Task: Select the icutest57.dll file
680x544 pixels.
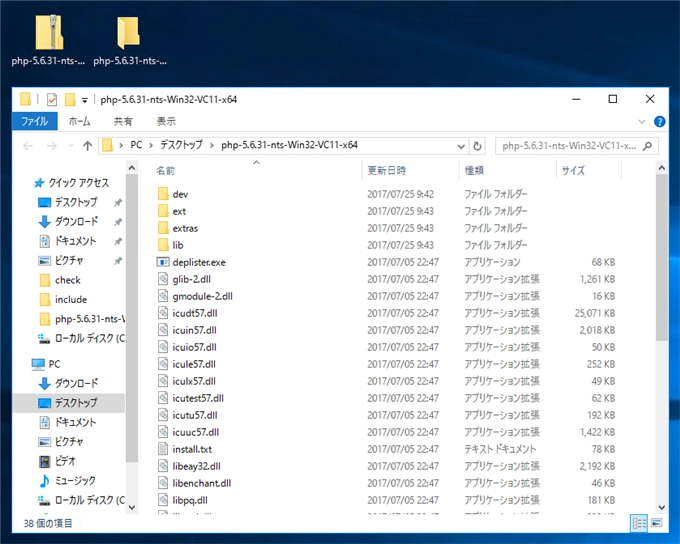Action: coord(190,398)
